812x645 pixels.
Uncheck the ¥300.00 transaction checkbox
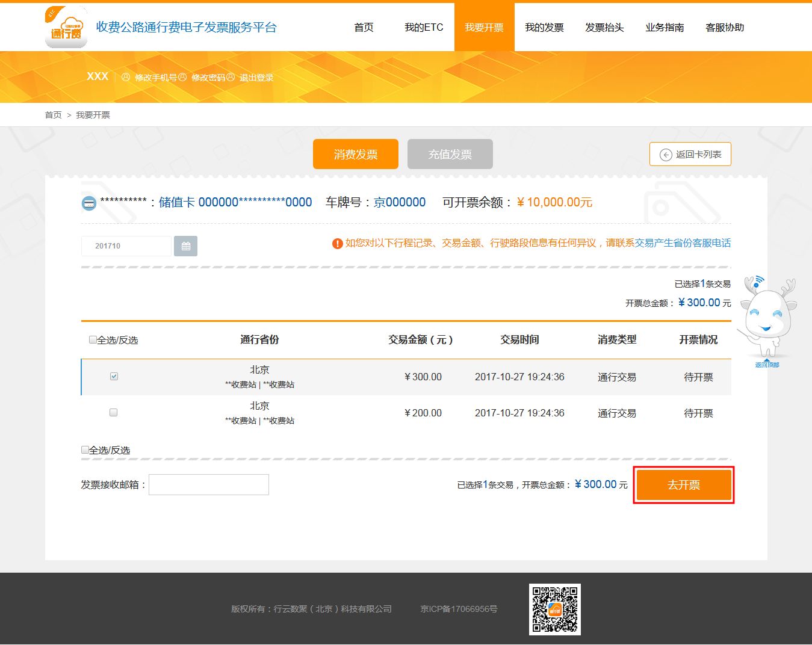pos(114,377)
